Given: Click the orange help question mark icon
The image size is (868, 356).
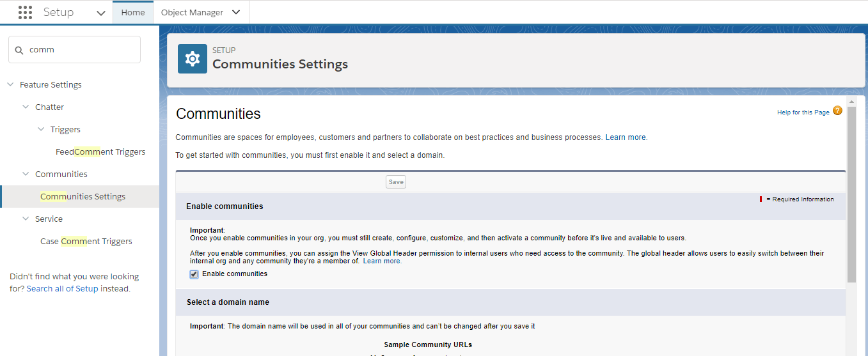Looking at the screenshot, I should coord(837,111).
